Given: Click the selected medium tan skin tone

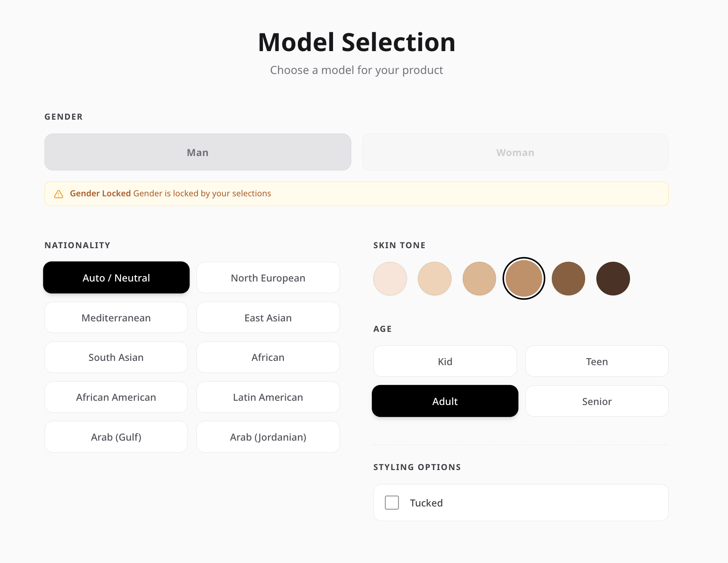Looking at the screenshot, I should 524,278.
